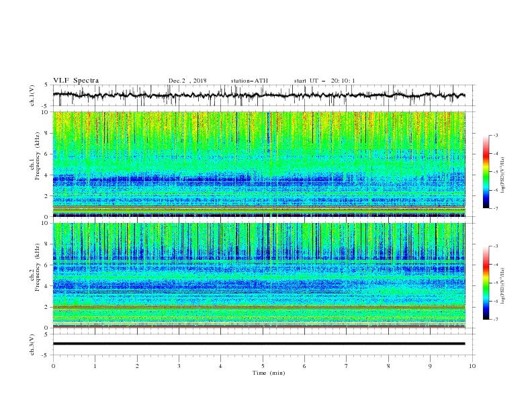
Task: Click the "-3" tick on ch.2 colorbar
Action: (496, 246)
